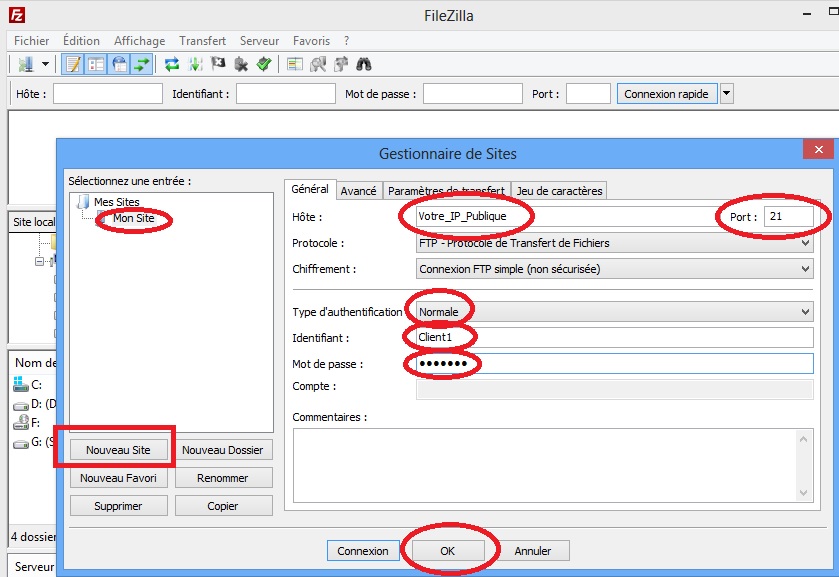The image size is (839, 577).
Task: Toggle the directory comparison icon
Action: click(318, 65)
